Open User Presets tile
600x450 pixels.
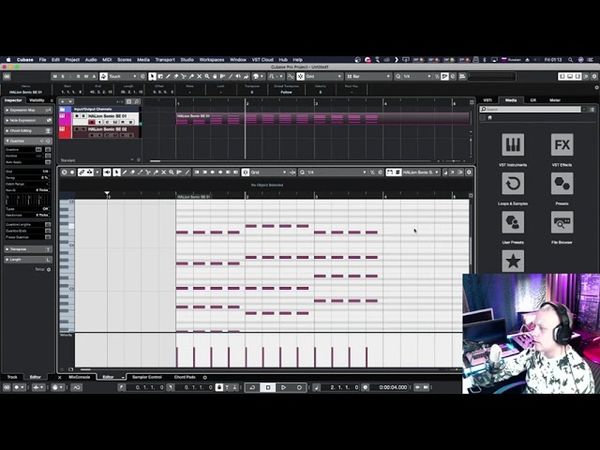pyautogui.click(x=513, y=222)
